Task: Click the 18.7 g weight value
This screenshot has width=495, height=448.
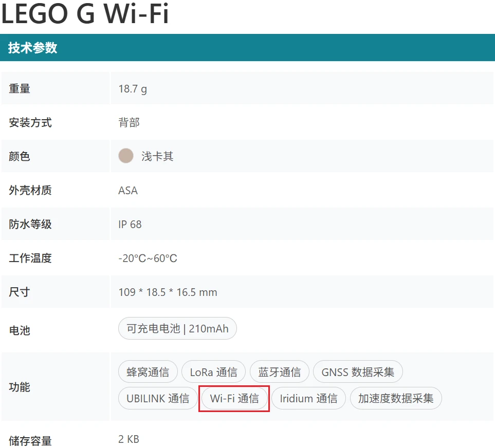Action: pos(133,89)
